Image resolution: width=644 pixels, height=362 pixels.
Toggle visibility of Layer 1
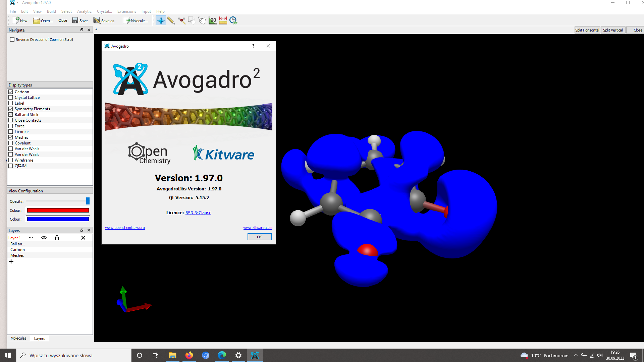(x=44, y=238)
